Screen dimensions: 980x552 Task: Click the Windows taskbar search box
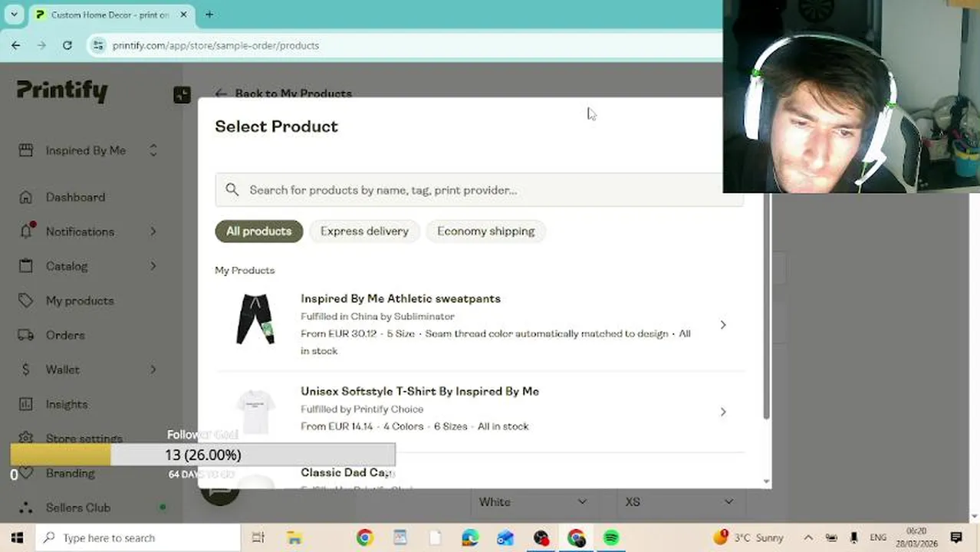point(138,537)
